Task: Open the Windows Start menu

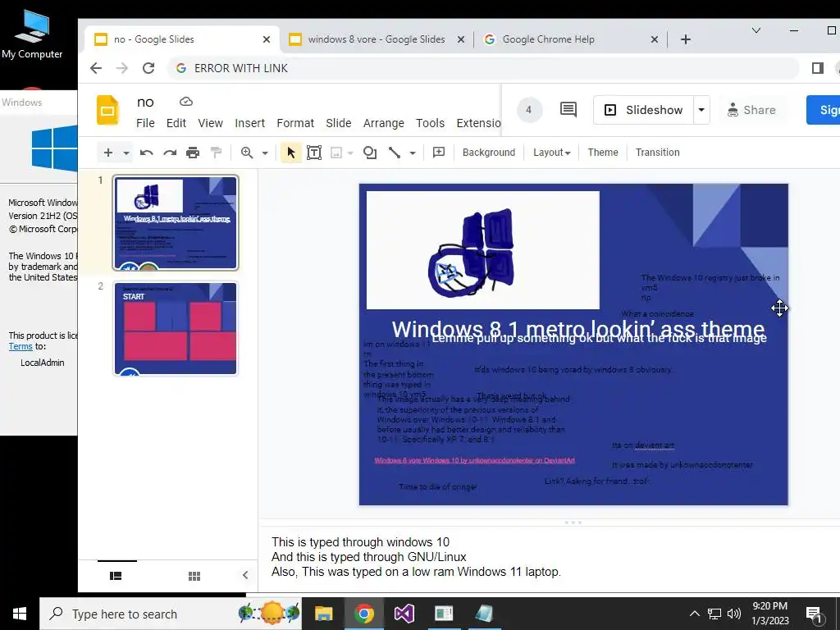Action: click(20, 614)
